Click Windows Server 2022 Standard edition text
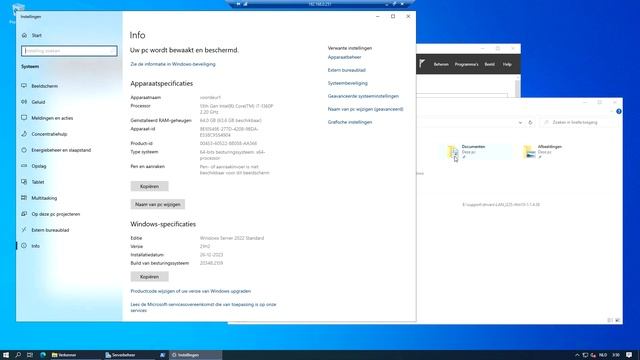640x360 pixels. pos(232,238)
